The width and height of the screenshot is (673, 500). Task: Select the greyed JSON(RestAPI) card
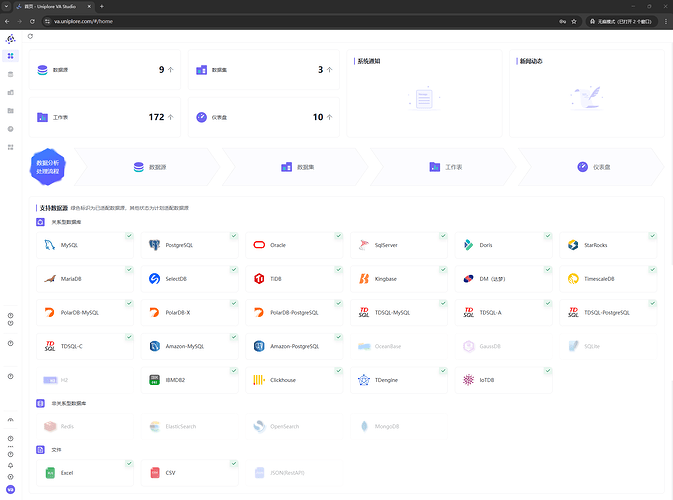click(x=294, y=473)
